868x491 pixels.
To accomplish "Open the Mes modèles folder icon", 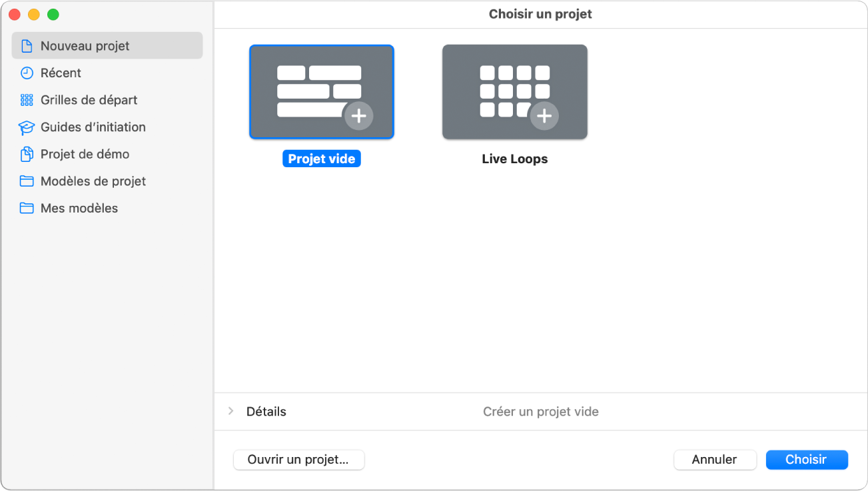I will (27, 208).
